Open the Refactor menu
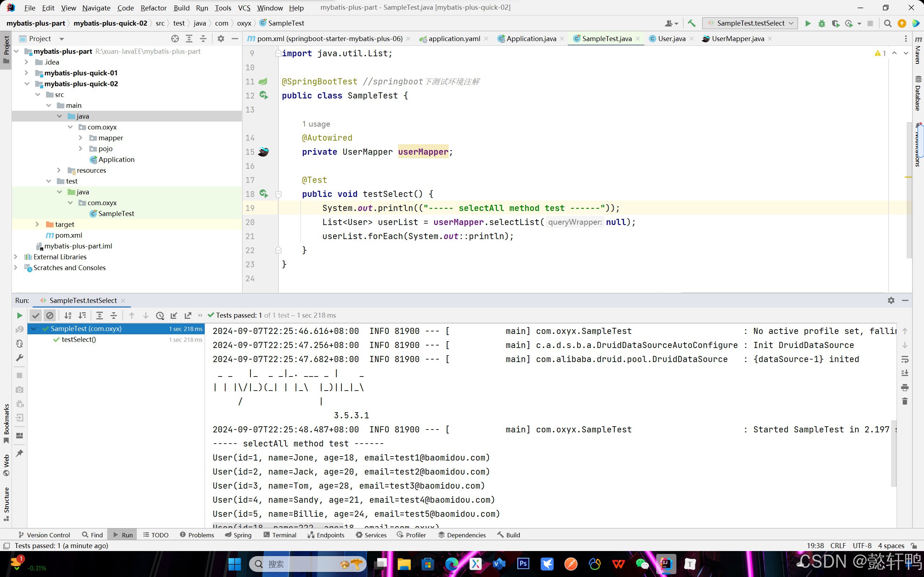 [153, 8]
